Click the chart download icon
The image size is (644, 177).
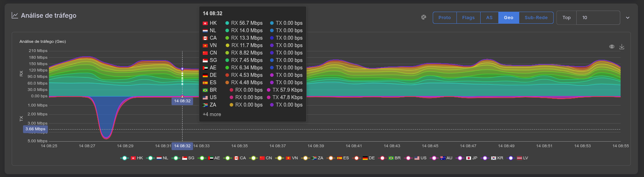coord(622,47)
